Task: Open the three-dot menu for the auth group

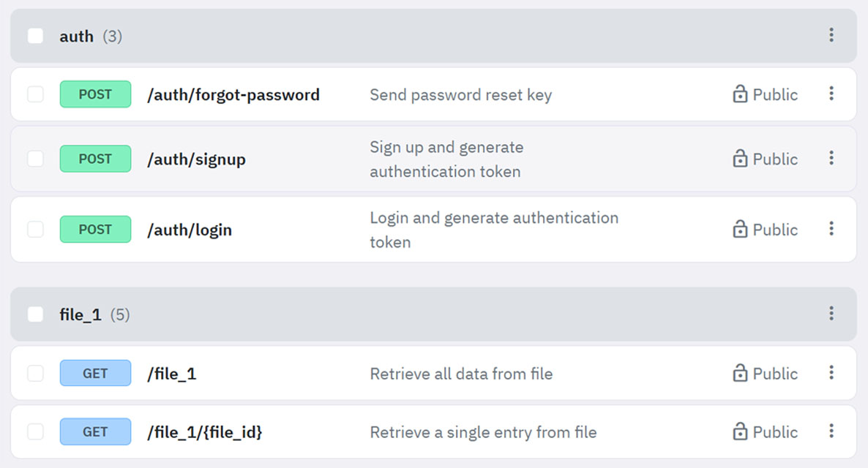Action: click(831, 34)
